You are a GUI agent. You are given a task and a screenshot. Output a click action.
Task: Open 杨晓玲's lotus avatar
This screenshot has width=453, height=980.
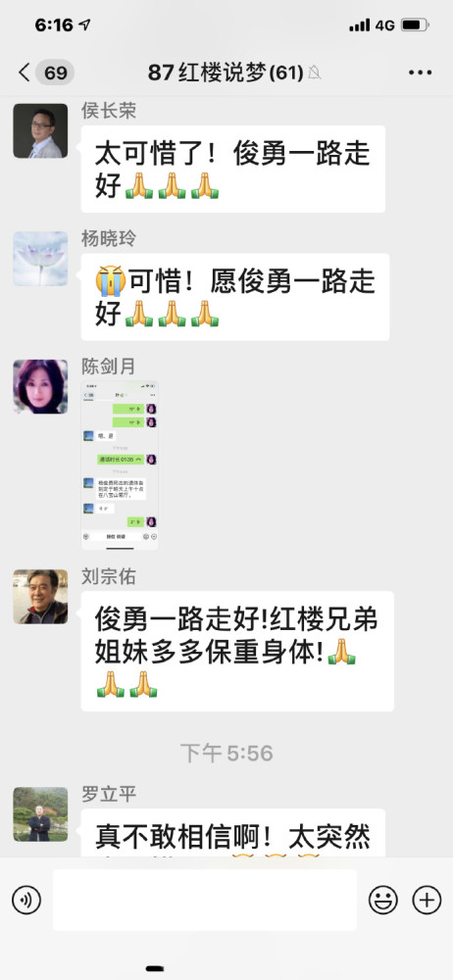tap(40, 259)
